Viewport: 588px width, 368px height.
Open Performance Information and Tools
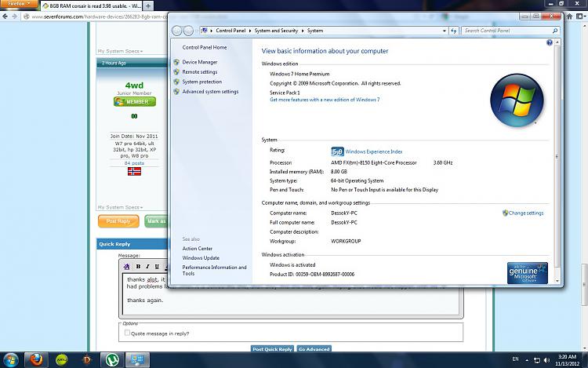click(214, 270)
